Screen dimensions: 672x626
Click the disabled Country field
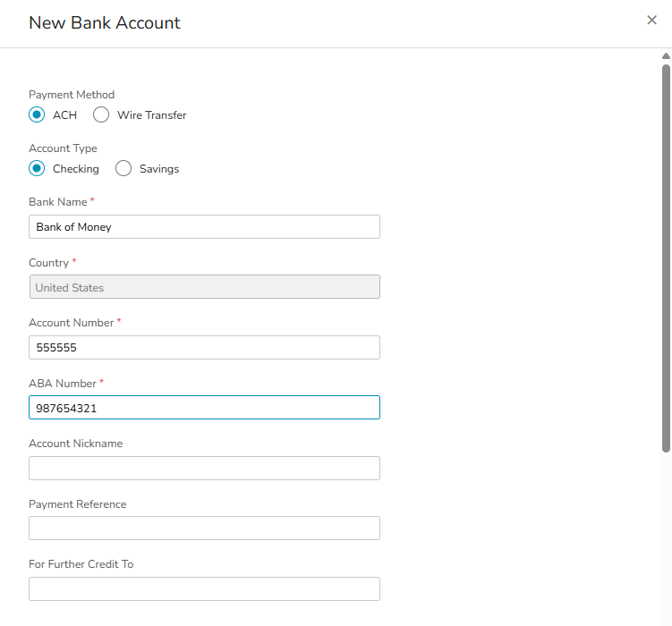point(204,287)
